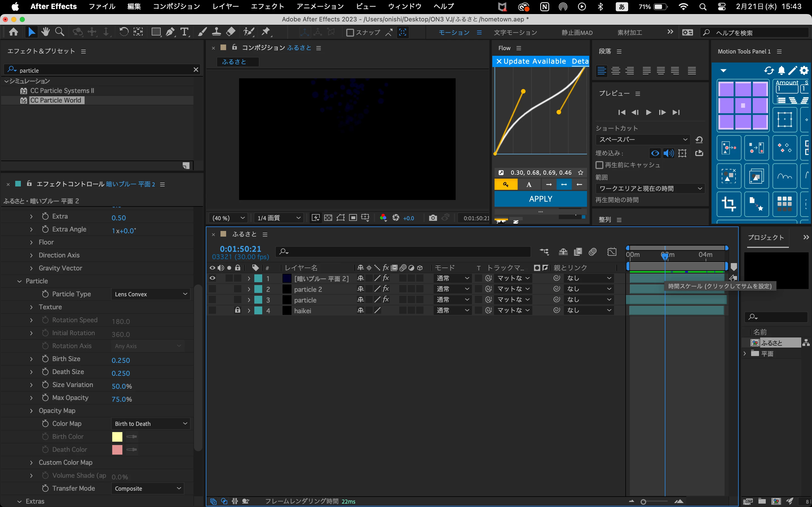
Task: Select CC Particle Systems II effect
Action: 62,90
